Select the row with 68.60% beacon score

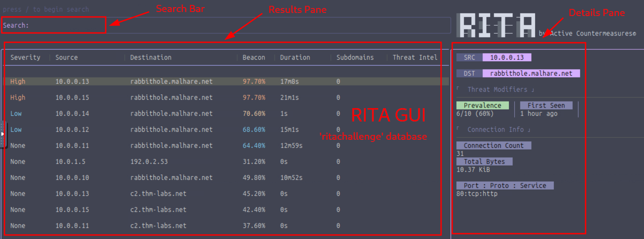[254, 130]
